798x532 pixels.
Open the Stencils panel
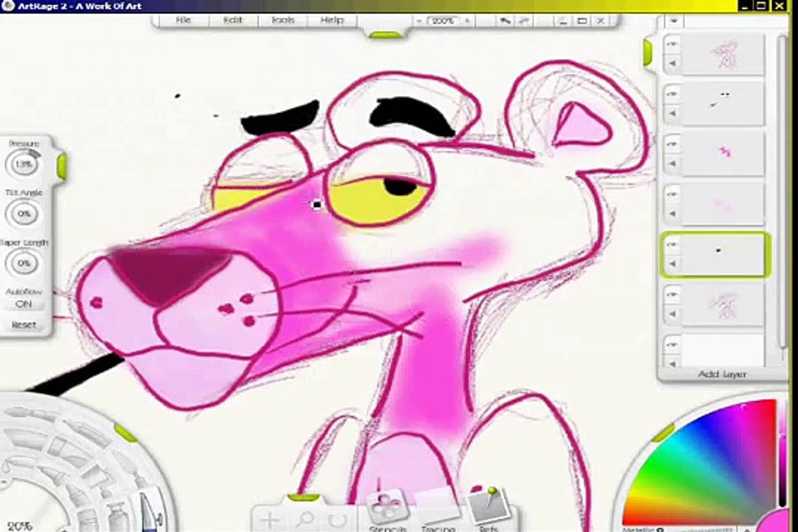(x=387, y=510)
